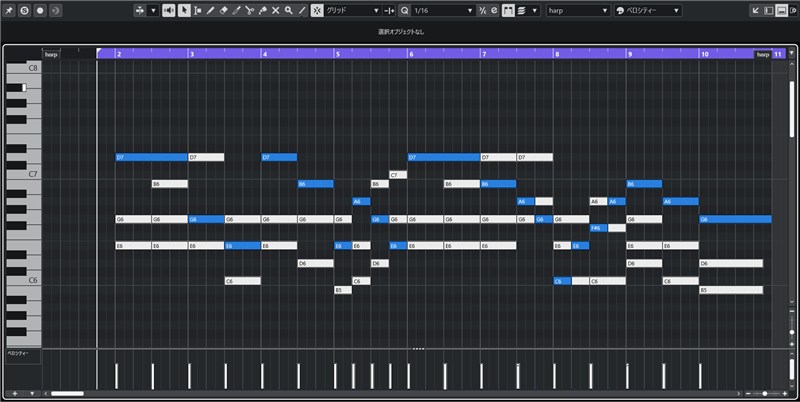Toggle Record in Editor circle button
This screenshot has width=800, height=402.
[40, 10]
